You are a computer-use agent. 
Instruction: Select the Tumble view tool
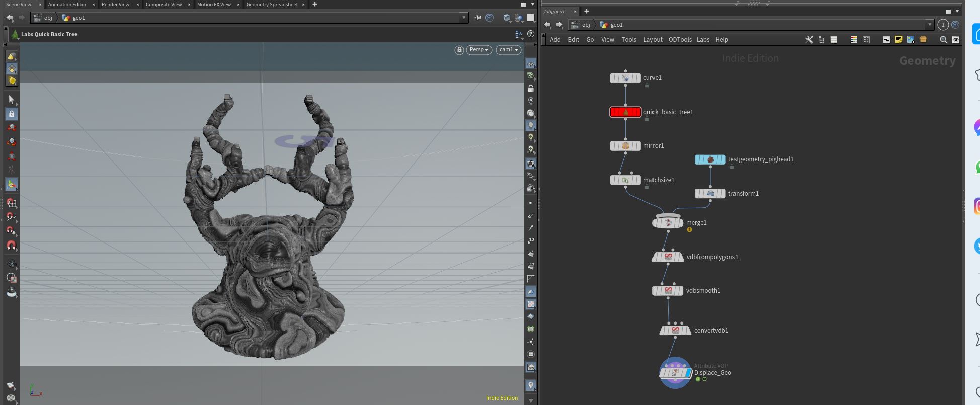coord(11,263)
